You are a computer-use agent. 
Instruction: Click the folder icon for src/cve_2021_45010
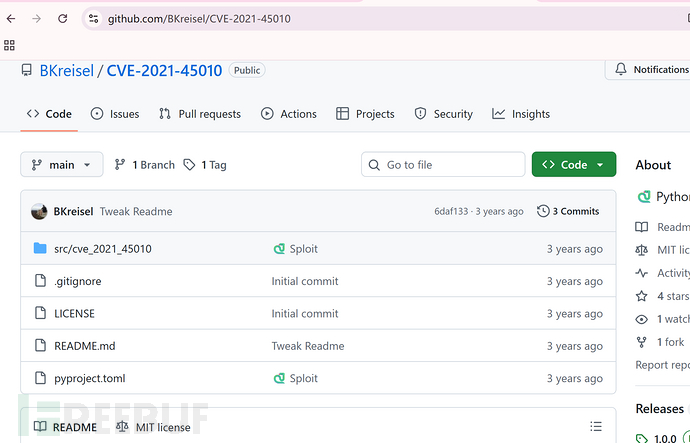(40, 249)
